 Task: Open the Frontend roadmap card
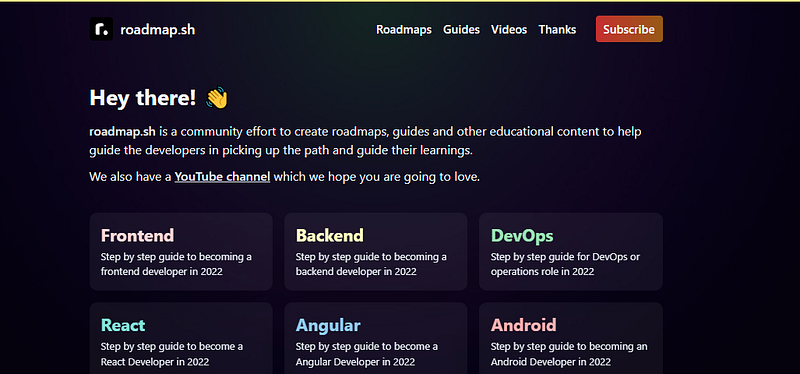point(181,252)
